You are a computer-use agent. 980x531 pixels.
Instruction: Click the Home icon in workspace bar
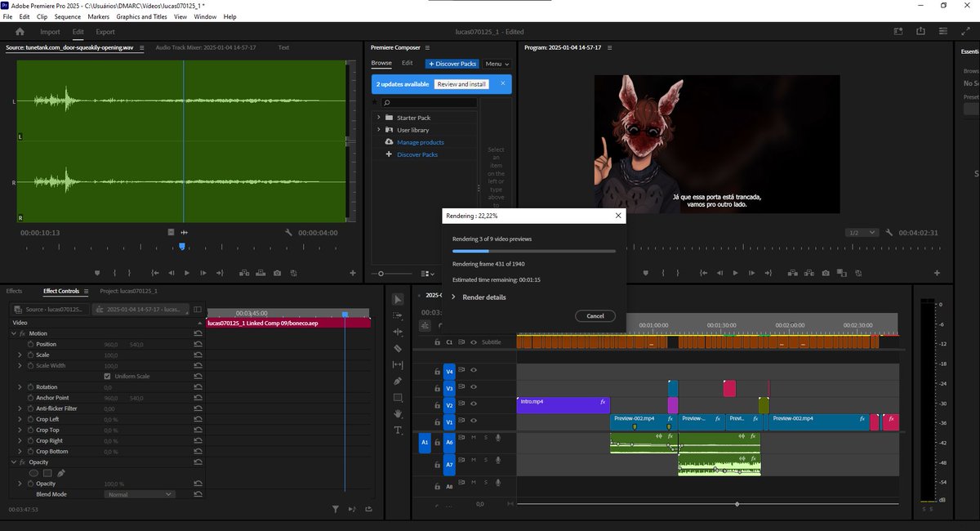point(20,32)
